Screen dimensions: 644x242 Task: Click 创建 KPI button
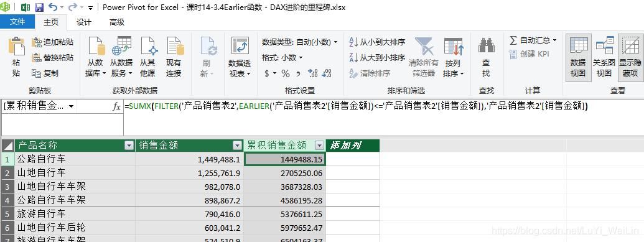pos(529,54)
